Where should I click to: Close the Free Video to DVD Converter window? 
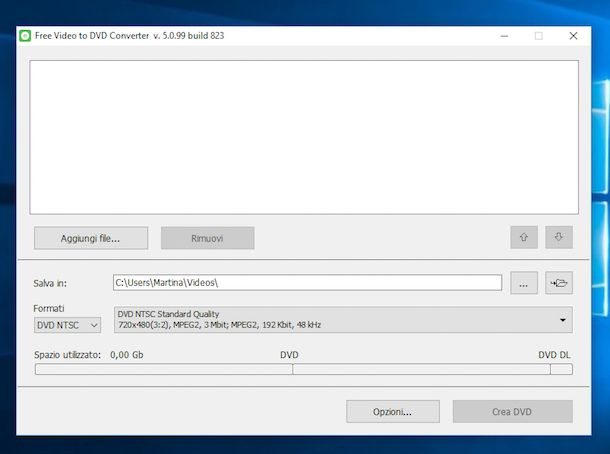[573, 36]
